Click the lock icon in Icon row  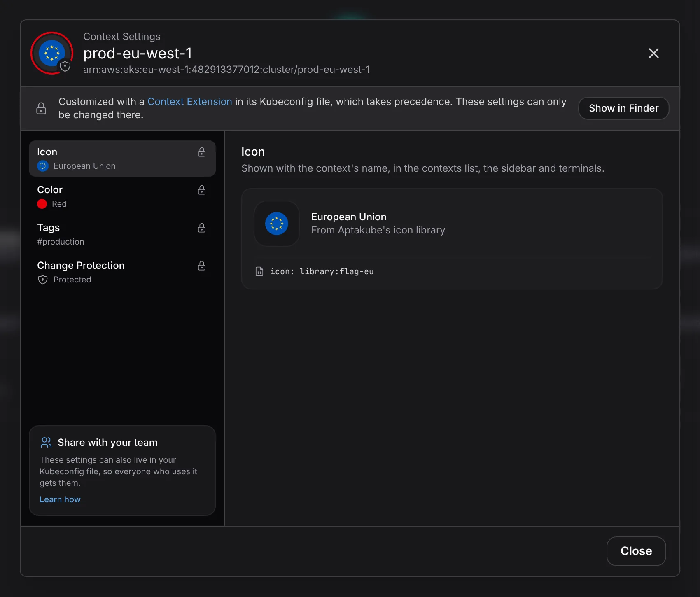click(202, 152)
